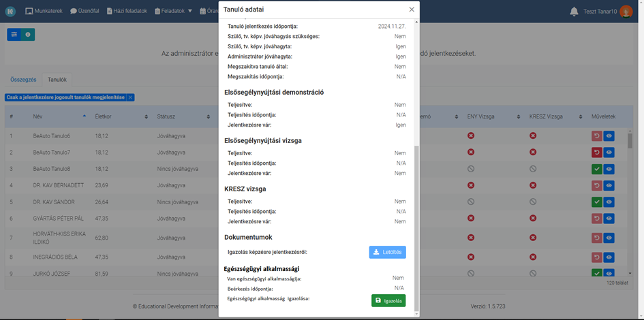Approve BeAuto Tanulo8 with green checkmark
Viewport: 644px width, 320px height.
[597, 169]
